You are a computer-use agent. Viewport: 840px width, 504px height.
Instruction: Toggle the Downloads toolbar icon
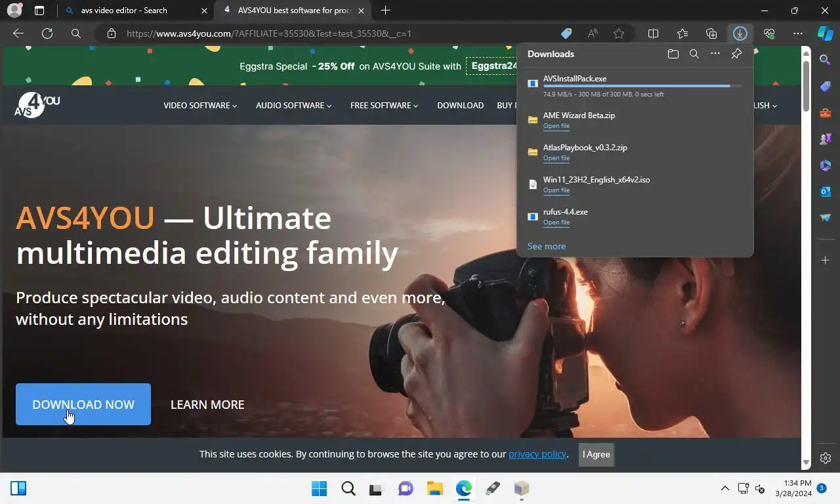[x=740, y=33]
